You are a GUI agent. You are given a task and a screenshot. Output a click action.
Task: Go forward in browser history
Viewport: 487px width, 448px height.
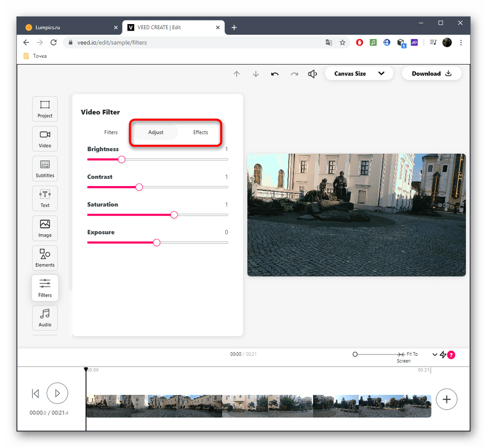pos(40,43)
